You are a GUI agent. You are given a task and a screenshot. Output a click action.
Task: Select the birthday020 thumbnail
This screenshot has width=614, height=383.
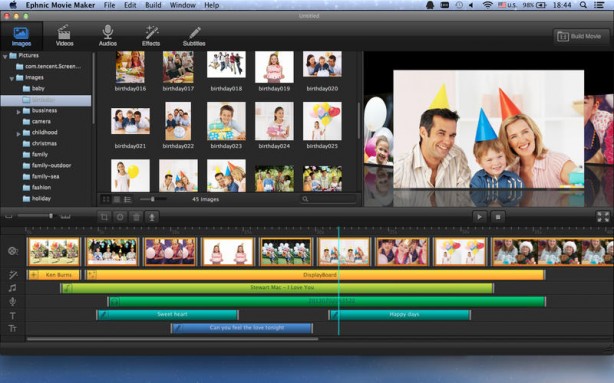coord(322,64)
